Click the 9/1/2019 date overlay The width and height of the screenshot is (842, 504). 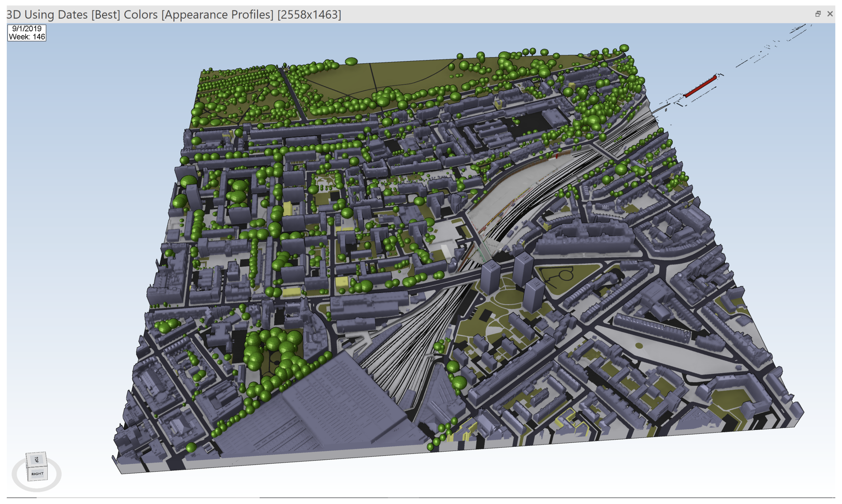click(x=27, y=29)
